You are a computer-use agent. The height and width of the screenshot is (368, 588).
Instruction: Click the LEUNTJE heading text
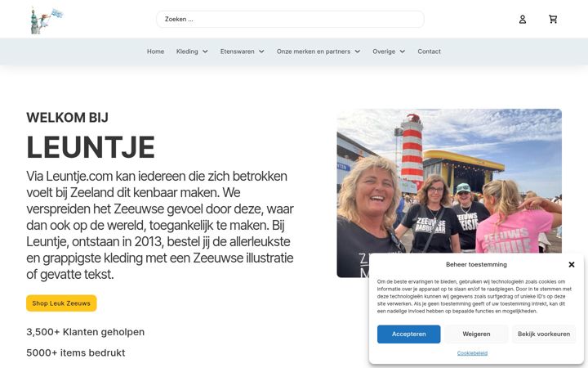pyautogui.click(x=91, y=147)
